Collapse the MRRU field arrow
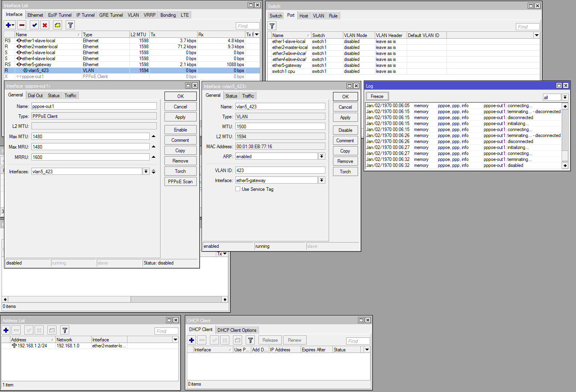Image resolution: width=576 pixels, height=392 pixels. coord(154,157)
